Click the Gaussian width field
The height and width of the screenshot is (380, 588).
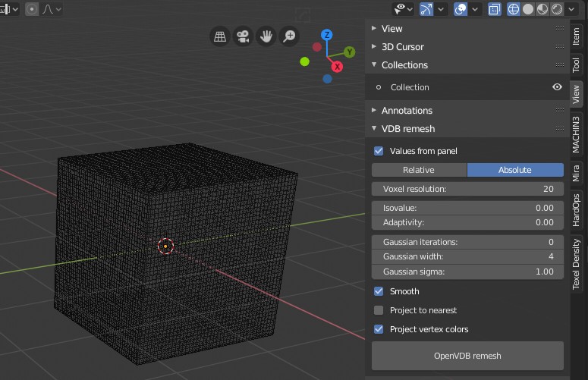click(x=467, y=256)
